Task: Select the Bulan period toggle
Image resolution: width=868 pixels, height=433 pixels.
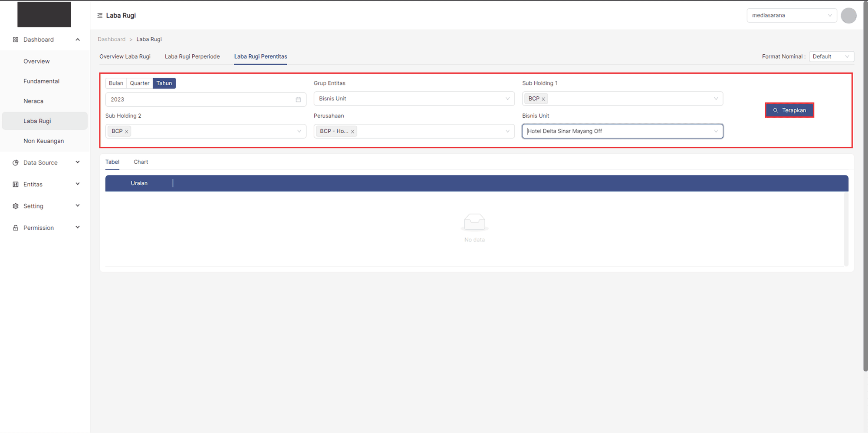Action: coord(116,83)
